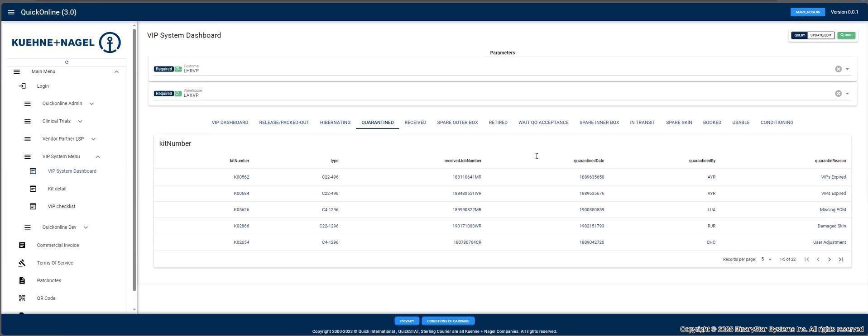This screenshot has height=336, width=868.
Task: Click Quickonline Dev list icon
Action: pyautogui.click(x=28, y=227)
